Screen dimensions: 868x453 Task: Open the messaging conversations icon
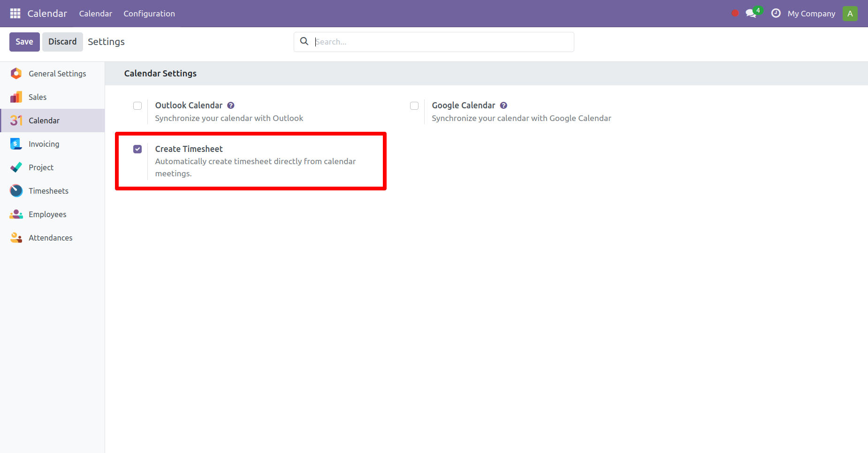click(x=750, y=13)
